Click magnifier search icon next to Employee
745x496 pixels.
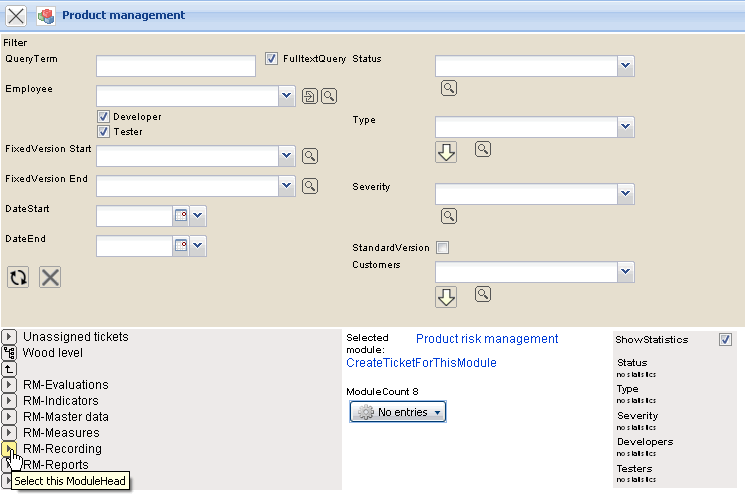tap(328, 96)
